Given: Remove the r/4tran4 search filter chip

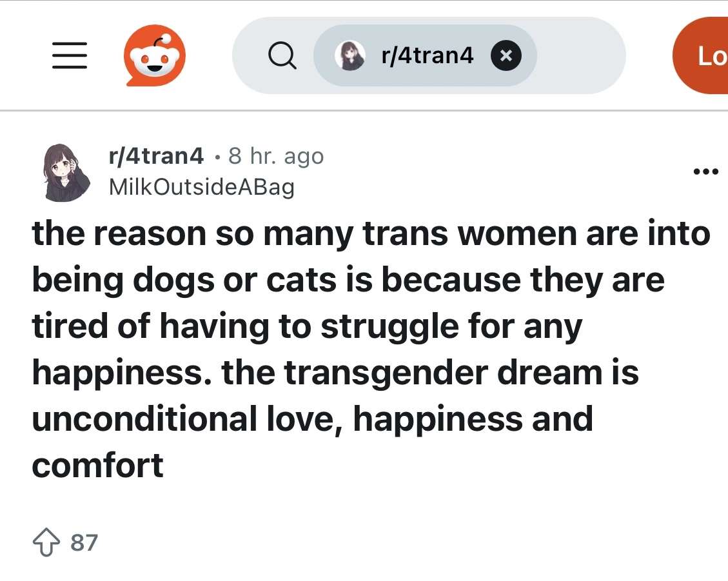Looking at the screenshot, I should pos(506,56).
